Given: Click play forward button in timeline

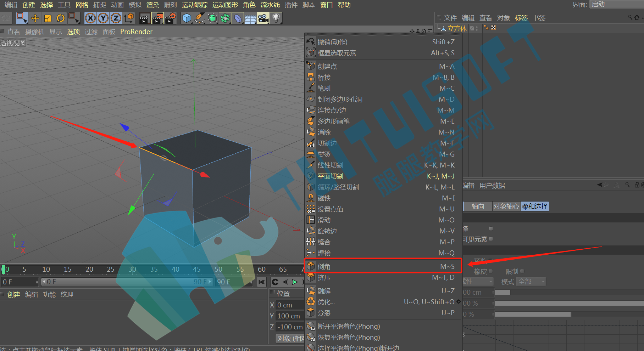Looking at the screenshot, I should (295, 282).
